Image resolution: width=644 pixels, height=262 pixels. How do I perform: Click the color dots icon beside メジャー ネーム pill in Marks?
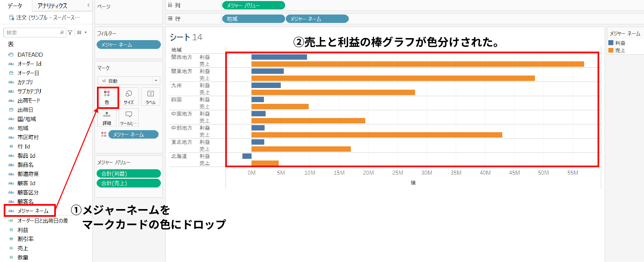104,135
